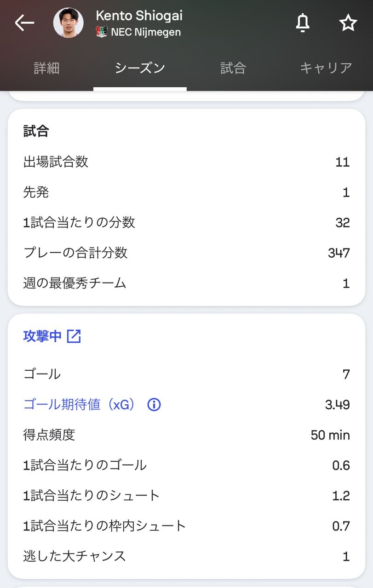Tap the back arrow icon
The width and height of the screenshot is (373, 588).
point(24,23)
